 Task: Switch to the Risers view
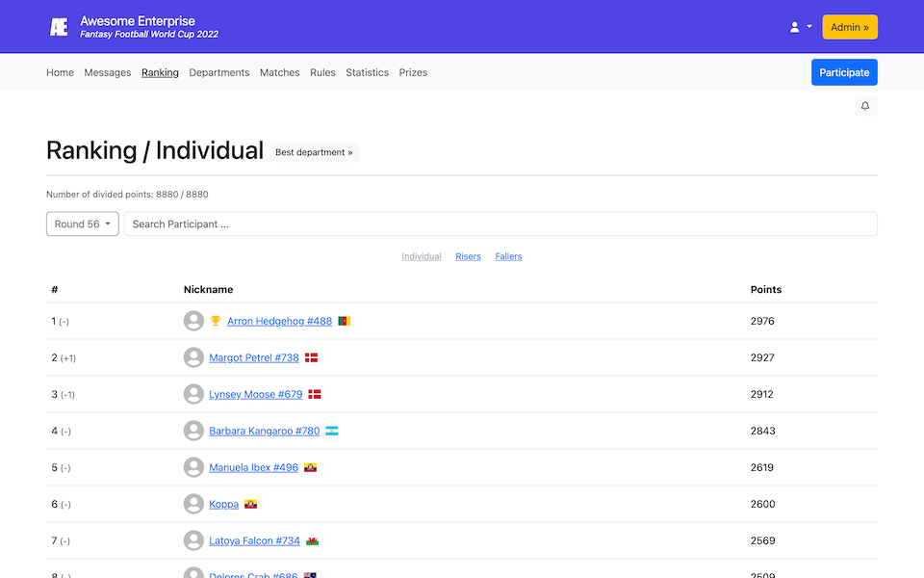click(468, 255)
